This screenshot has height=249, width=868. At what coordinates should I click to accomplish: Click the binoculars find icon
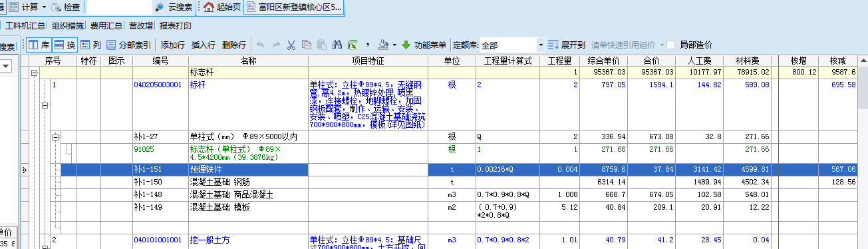tap(337, 45)
